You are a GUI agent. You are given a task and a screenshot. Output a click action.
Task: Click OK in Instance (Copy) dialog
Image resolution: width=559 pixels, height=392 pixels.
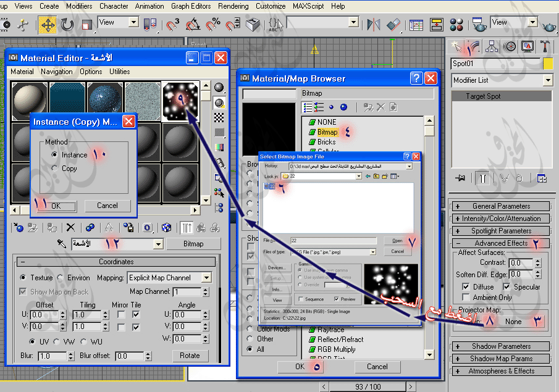pyautogui.click(x=56, y=206)
